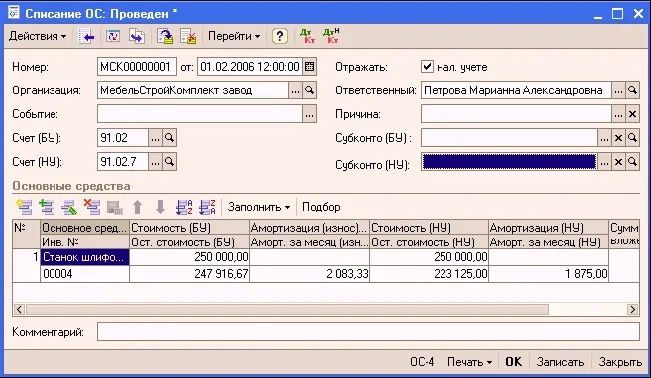Click the repost document toolbar icon

point(113,36)
